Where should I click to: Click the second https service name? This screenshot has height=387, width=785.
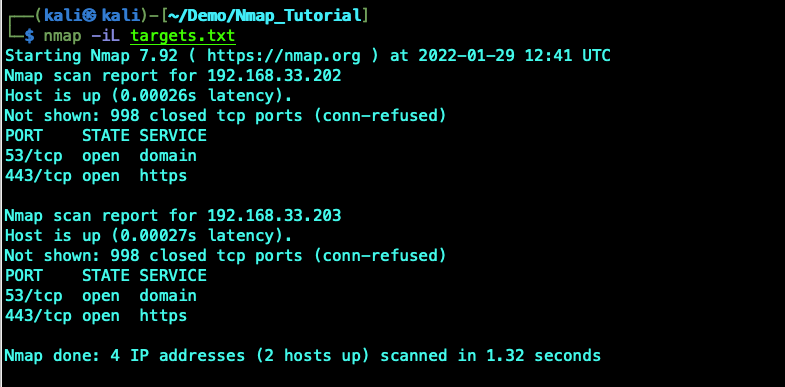click(x=163, y=316)
